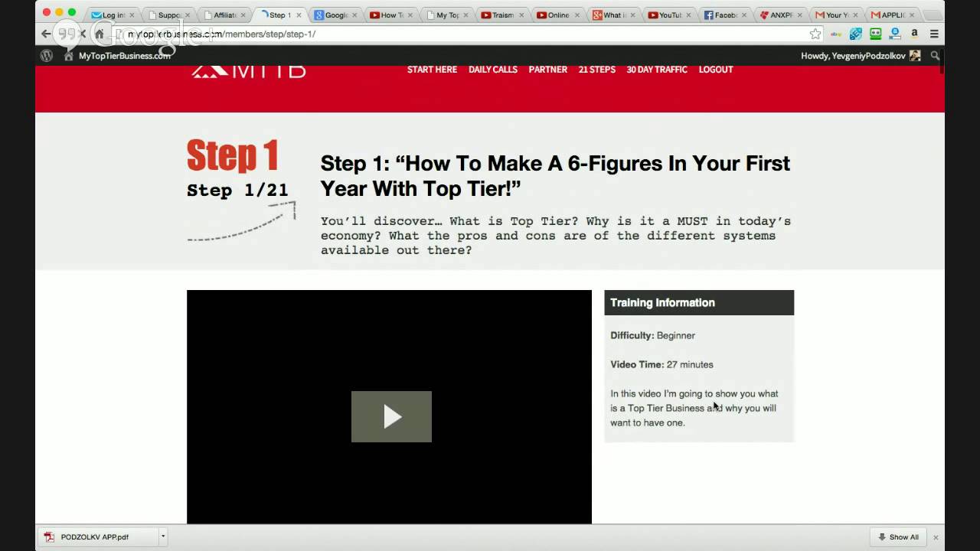
Task: Open DAILY CALLS in the navigation
Action: pos(493,70)
